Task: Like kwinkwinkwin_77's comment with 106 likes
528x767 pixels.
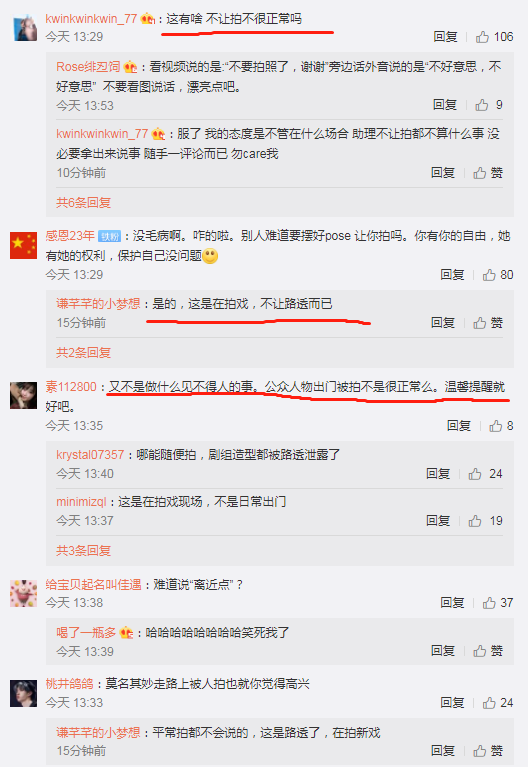Action: (x=494, y=37)
